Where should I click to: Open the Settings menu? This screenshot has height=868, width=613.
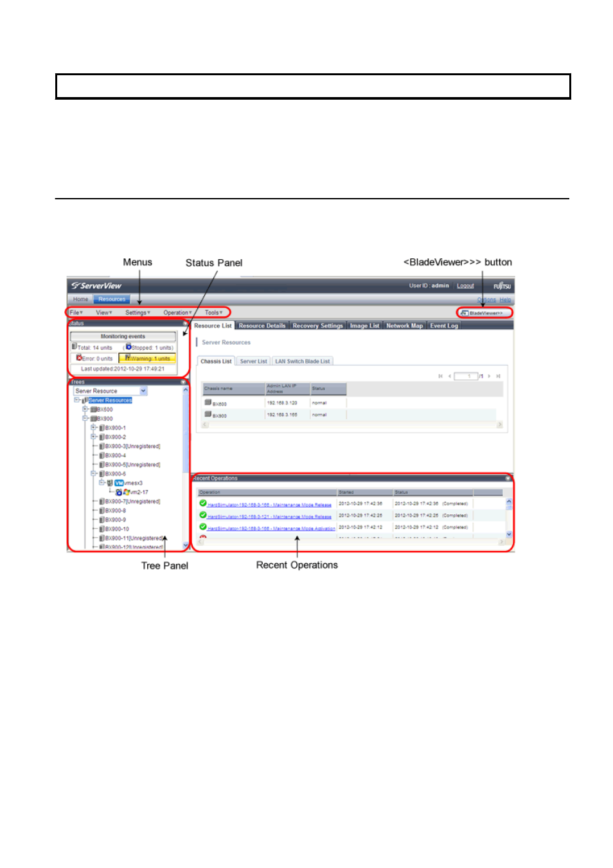[138, 312]
